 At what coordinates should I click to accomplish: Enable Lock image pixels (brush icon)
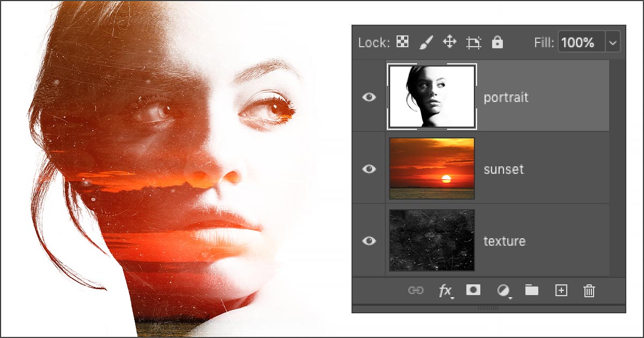click(x=426, y=42)
